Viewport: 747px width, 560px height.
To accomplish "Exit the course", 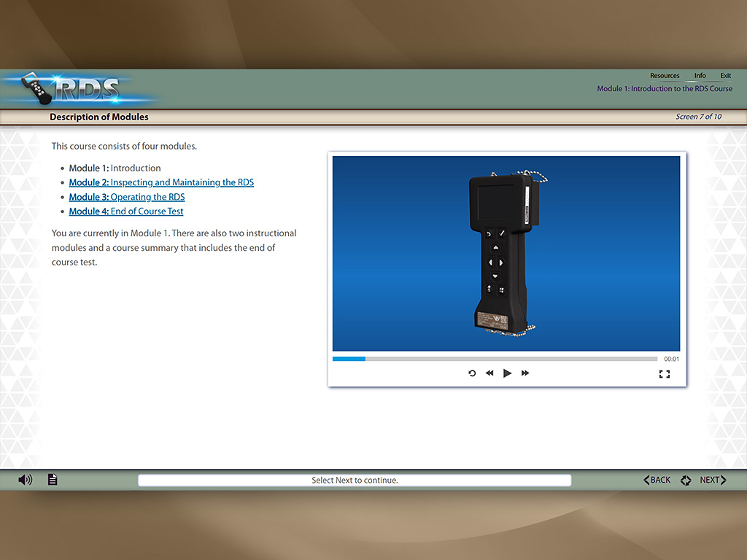I will click(726, 76).
